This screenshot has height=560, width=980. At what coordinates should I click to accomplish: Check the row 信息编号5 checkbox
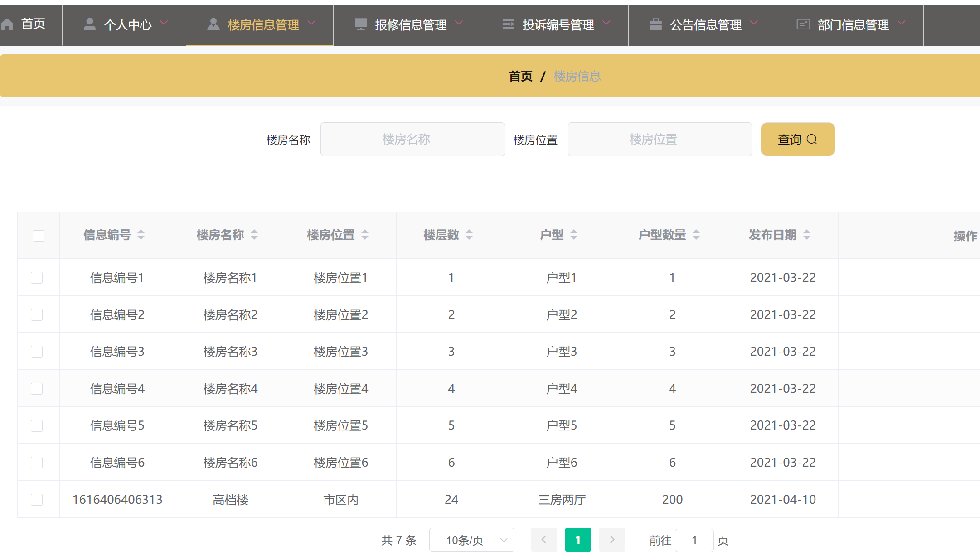37,426
